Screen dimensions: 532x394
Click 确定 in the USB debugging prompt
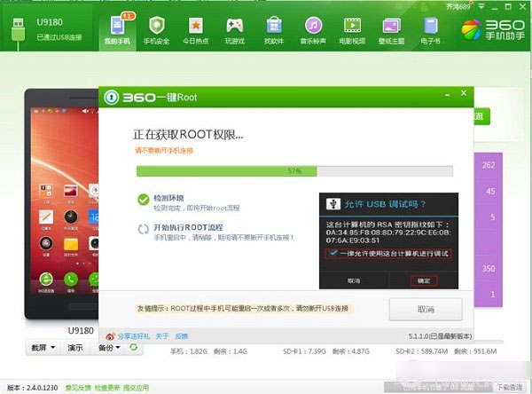click(x=424, y=281)
